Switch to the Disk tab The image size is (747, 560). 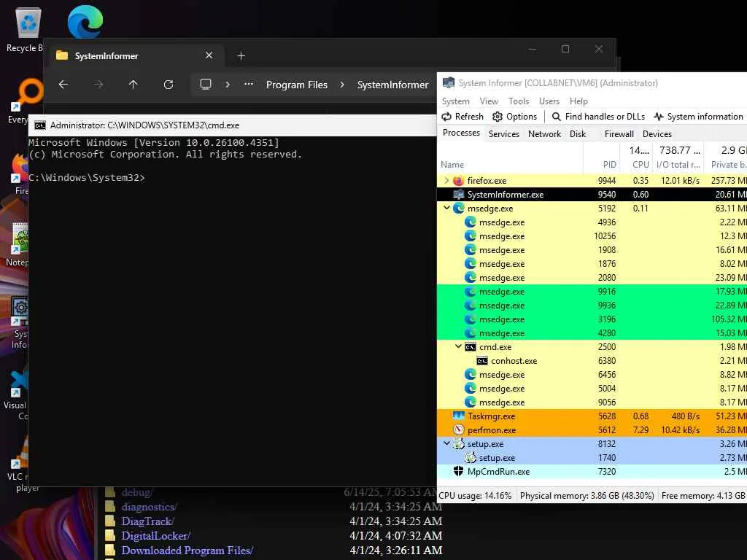coord(578,134)
